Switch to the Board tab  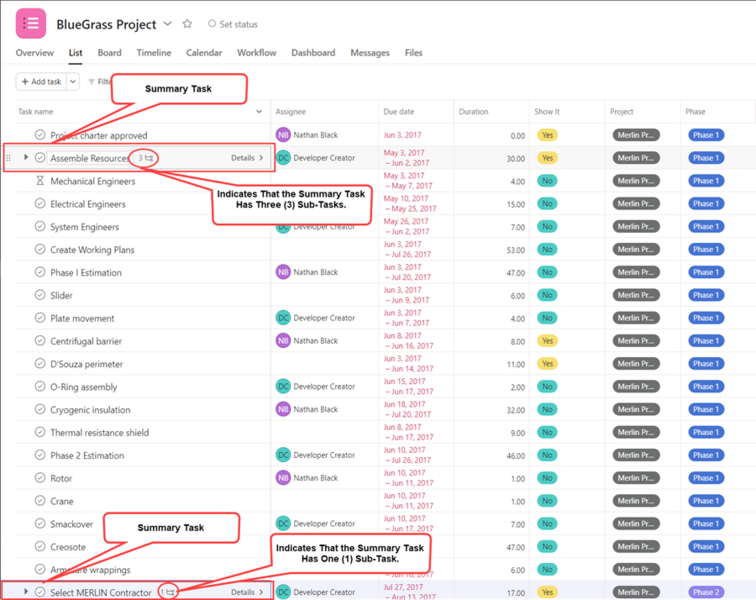[x=109, y=53]
